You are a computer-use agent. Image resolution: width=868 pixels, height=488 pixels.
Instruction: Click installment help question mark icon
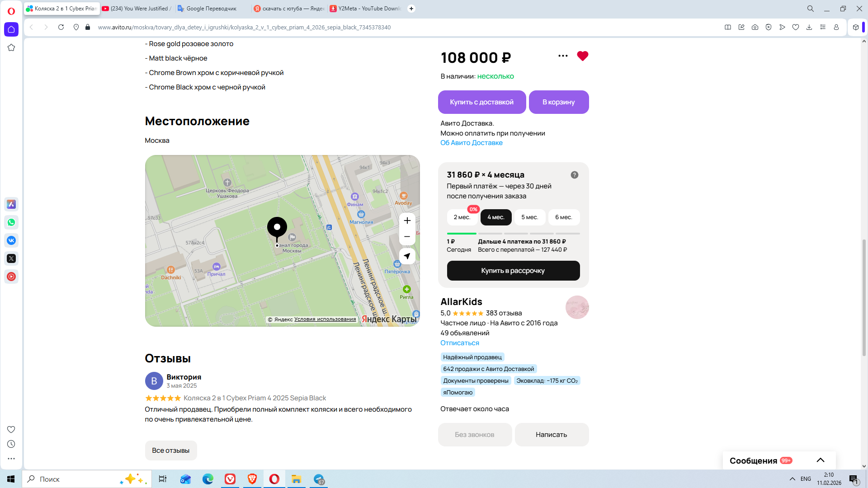coord(574,175)
